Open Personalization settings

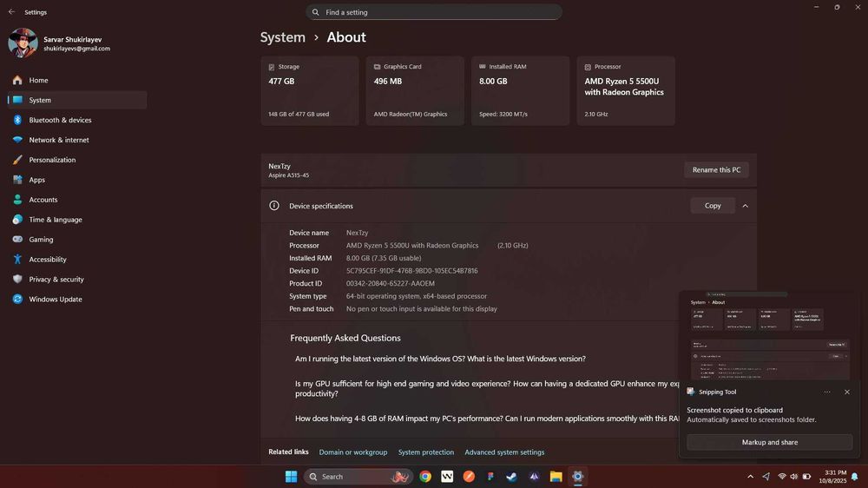coord(77,160)
